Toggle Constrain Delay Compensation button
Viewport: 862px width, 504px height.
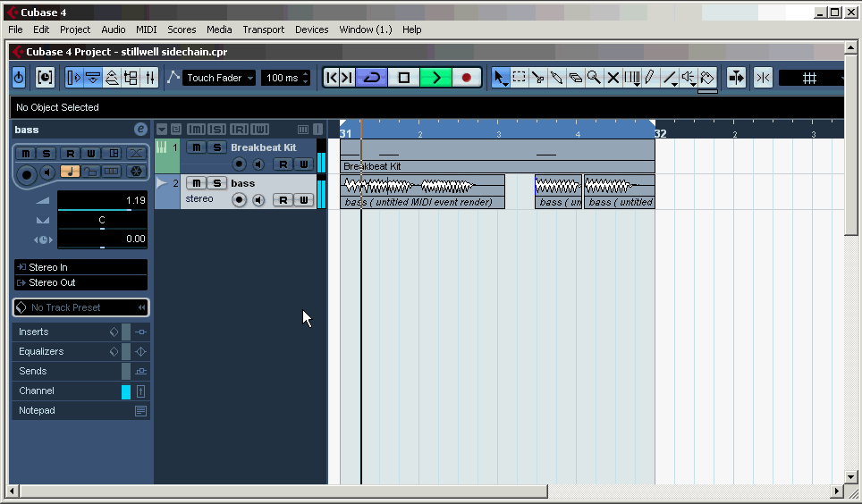[45, 78]
